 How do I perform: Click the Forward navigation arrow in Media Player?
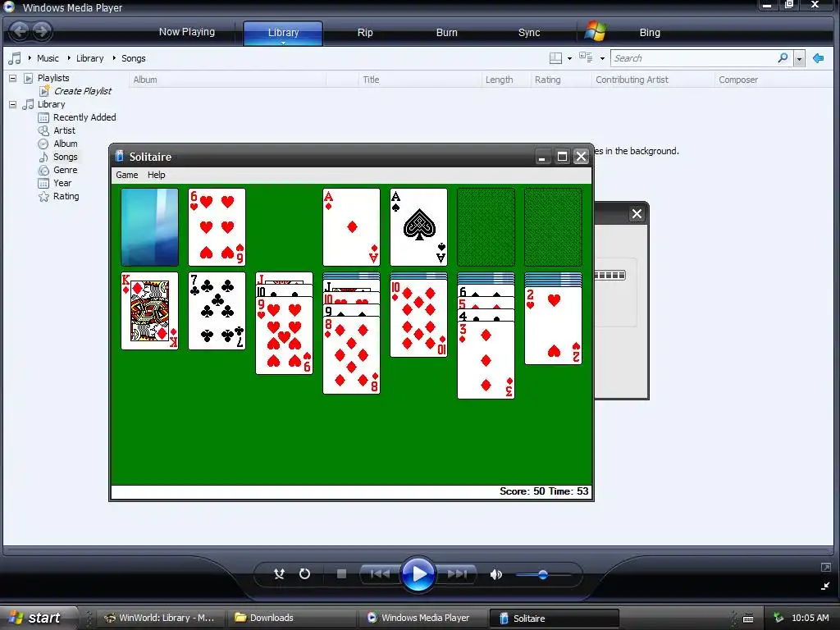click(41, 31)
